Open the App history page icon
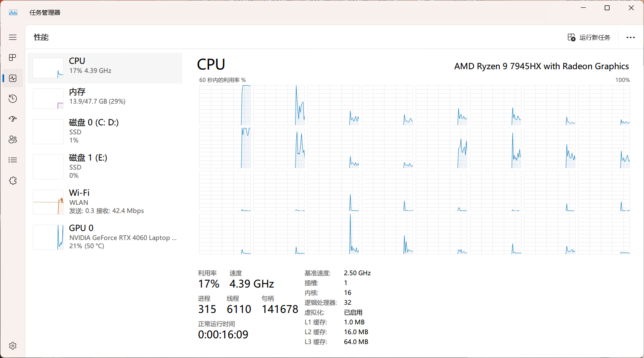This screenshot has width=644, height=358. point(13,98)
